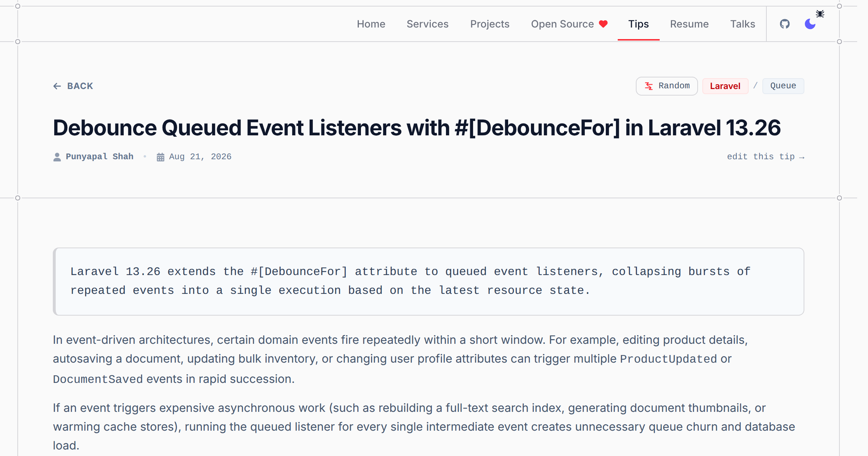This screenshot has width=868, height=456.
Task: Click the paragraph starting 'In event-driven architectures'
Action: [400, 359]
